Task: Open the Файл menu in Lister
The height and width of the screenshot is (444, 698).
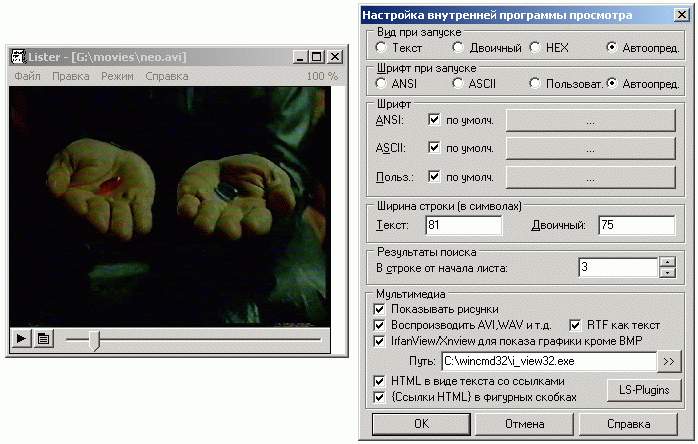Action: (x=27, y=76)
